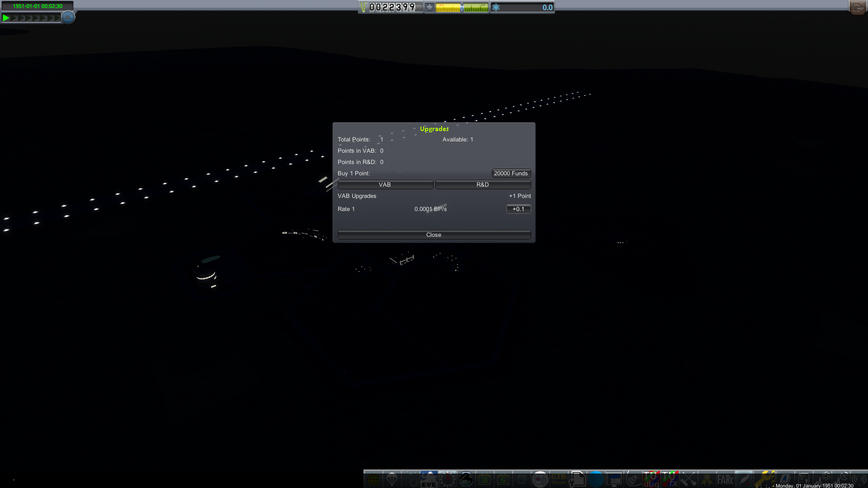Open the RP-1 toolbar icon
This screenshot has width=868, height=488.
(466, 479)
